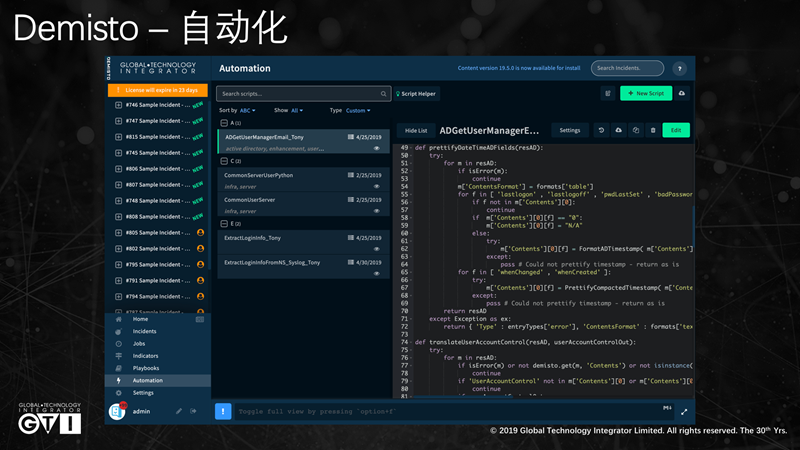
Task: Click the New Script button
Action: pos(646,93)
